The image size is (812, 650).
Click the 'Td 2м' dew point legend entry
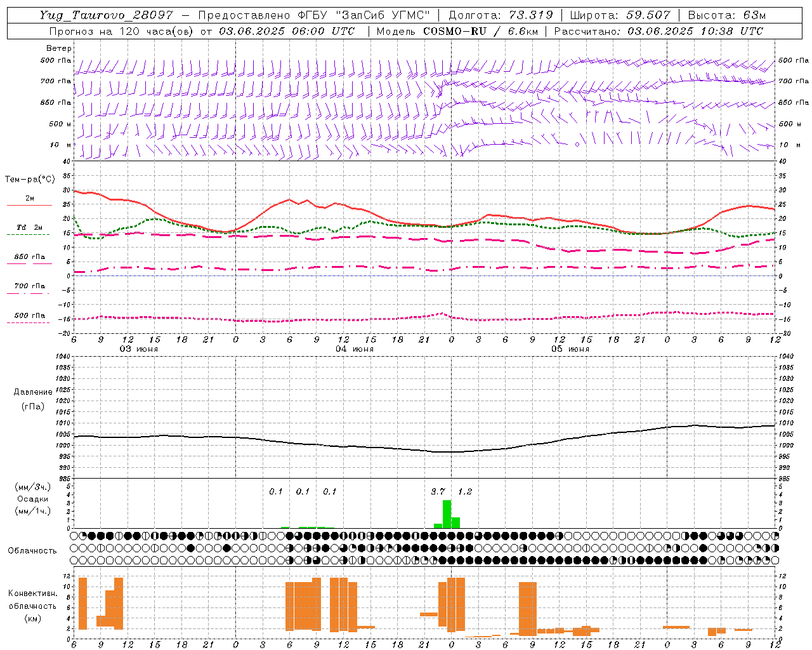coord(29,227)
